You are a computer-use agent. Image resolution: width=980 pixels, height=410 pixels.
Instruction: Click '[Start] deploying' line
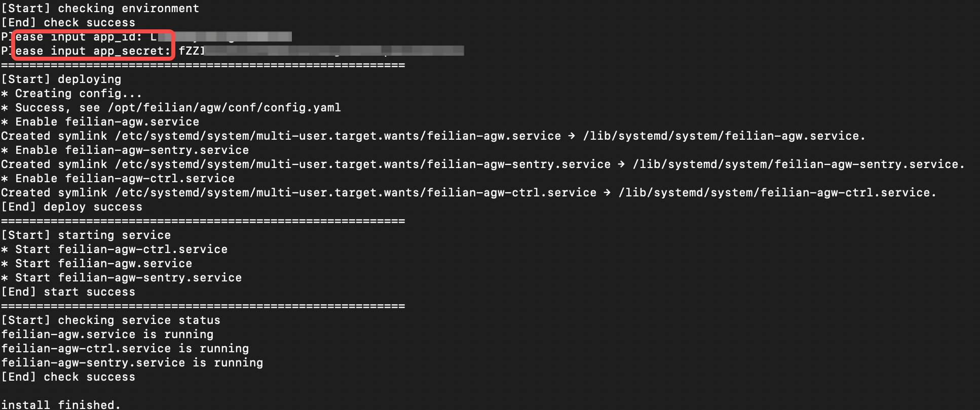point(61,79)
